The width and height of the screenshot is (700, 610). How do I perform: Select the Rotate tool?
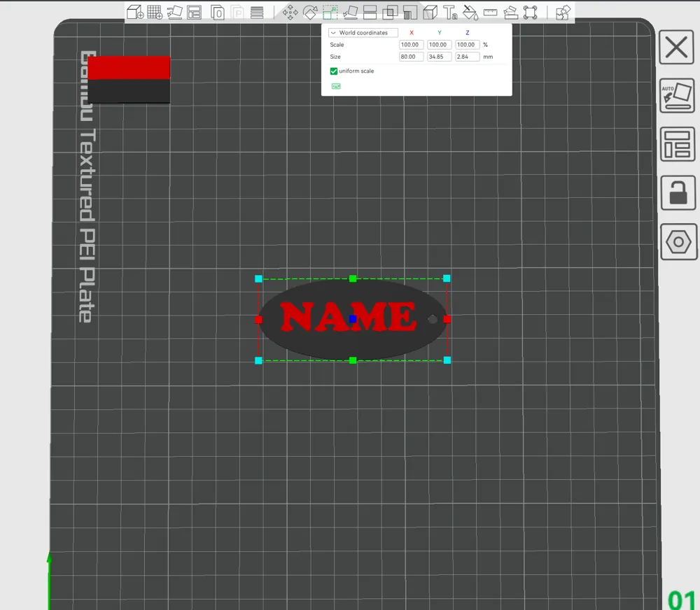(310, 12)
